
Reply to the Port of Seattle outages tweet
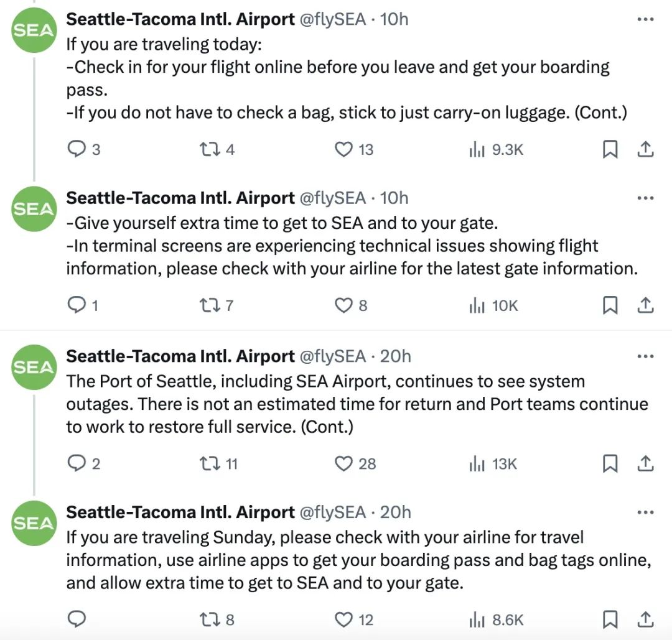coord(76,463)
